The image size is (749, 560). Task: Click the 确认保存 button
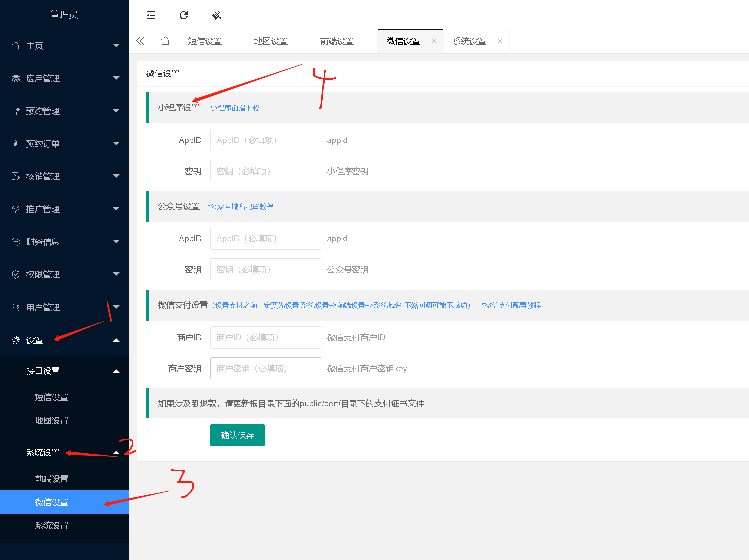tap(237, 435)
